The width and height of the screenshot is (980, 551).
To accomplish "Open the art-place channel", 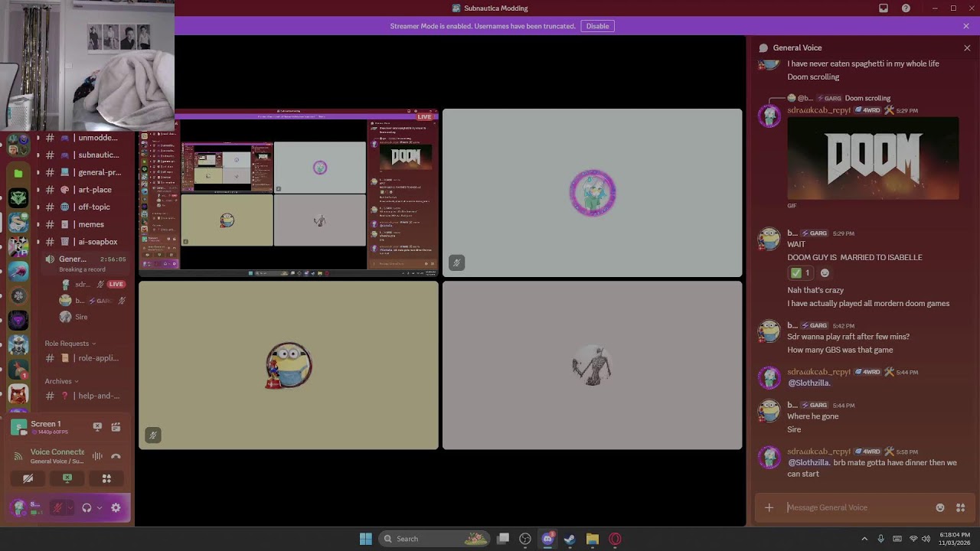I will 83,190.
